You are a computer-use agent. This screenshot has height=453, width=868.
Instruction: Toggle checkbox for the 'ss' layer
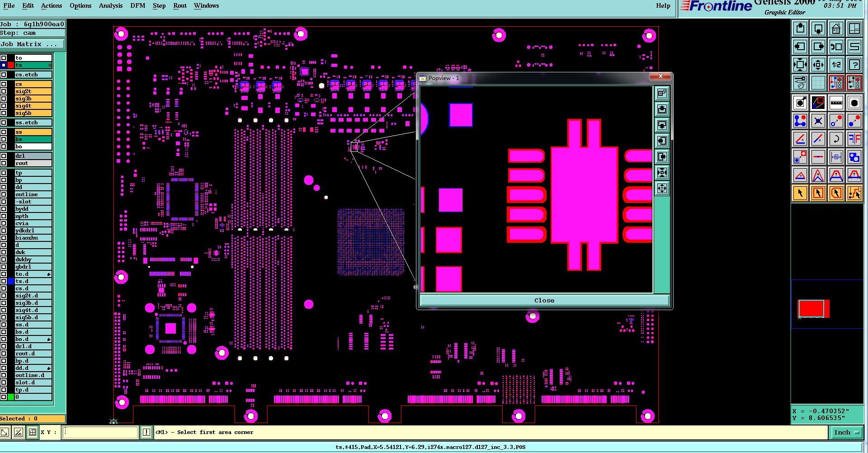4,132
